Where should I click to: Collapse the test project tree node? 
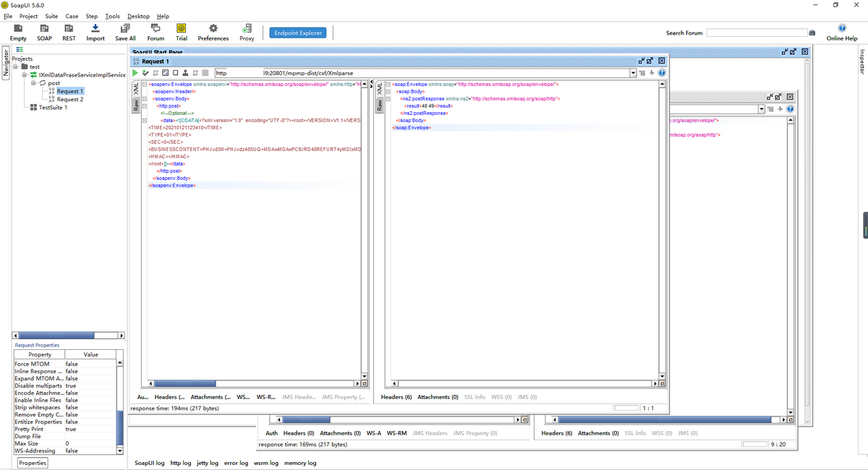[x=17, y=67]
